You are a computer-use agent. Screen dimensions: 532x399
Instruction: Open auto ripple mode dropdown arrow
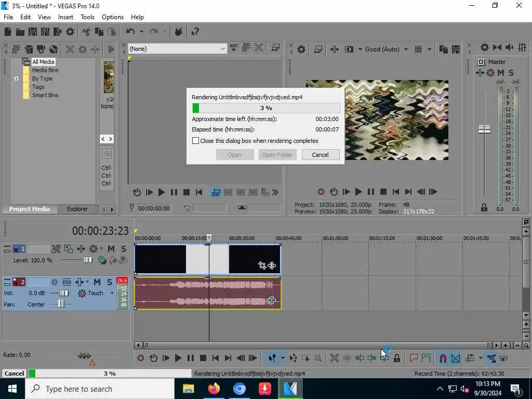pyautogui.click(x=481, y=358)
